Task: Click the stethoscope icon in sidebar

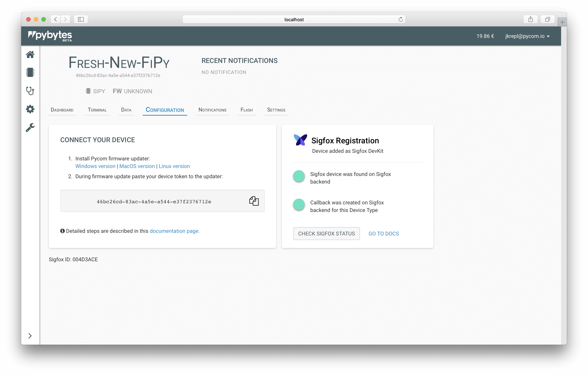Action: 30,91
